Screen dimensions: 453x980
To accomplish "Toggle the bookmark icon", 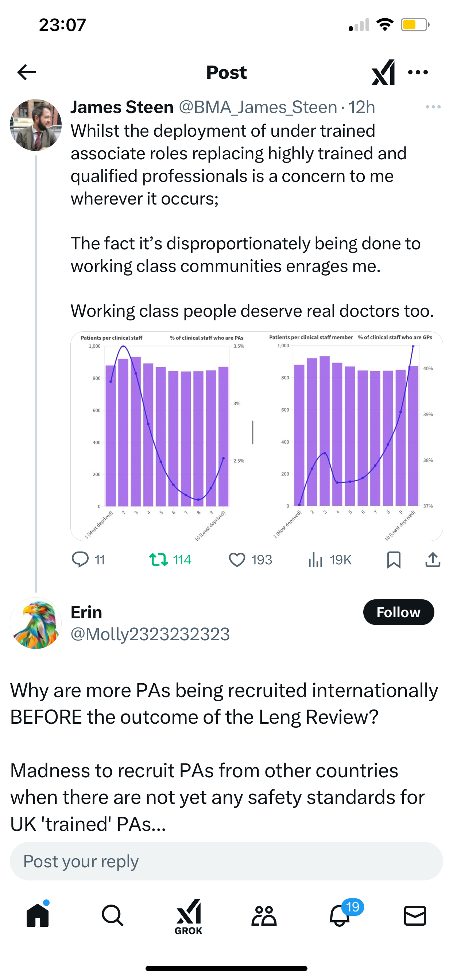I will click(x=394, y=560).
